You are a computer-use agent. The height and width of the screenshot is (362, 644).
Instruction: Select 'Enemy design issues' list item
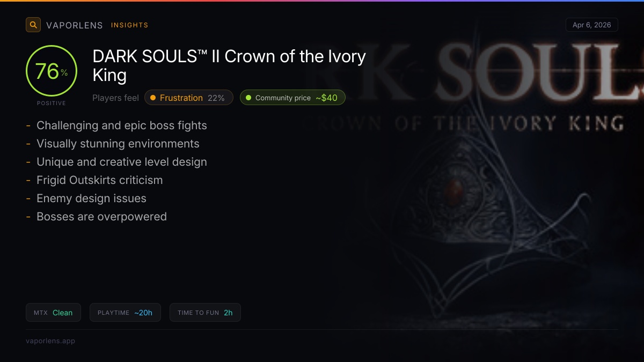(91, 198)
